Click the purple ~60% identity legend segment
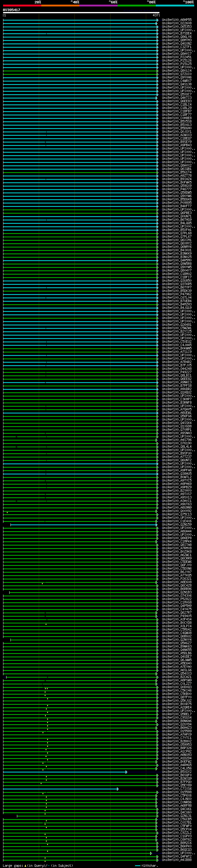Screen dimensions: 197x868 tap(99, 6)
